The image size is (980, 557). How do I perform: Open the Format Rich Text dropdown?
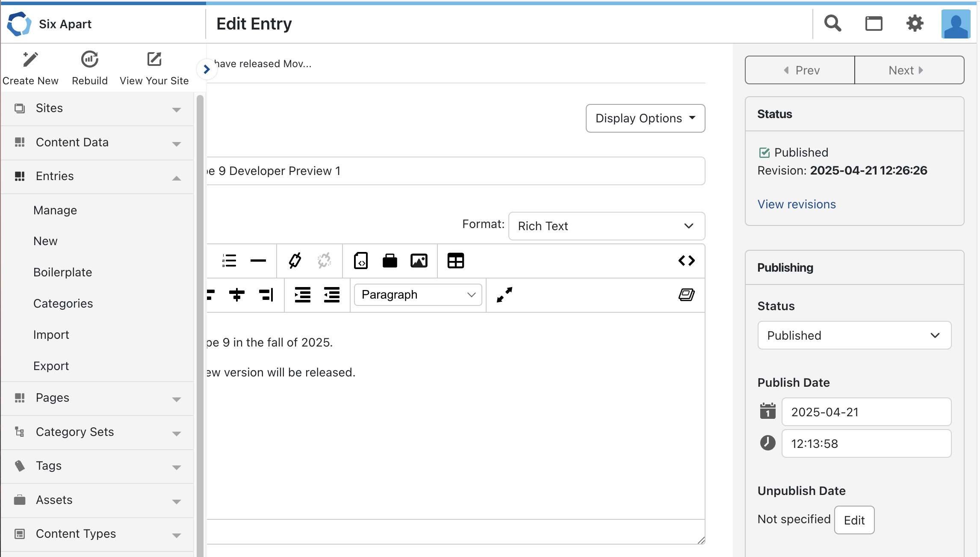(x=606, y=226)
